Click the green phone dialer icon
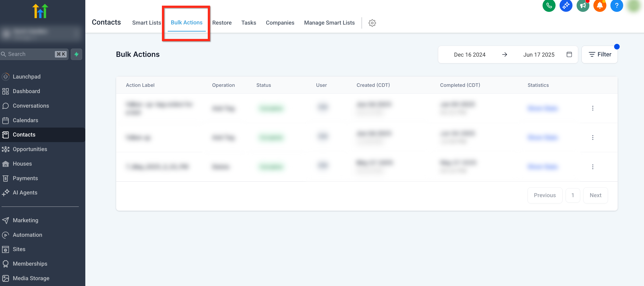Screen dimensions: 644x286 pyautogui.click(x=549, y=6)
